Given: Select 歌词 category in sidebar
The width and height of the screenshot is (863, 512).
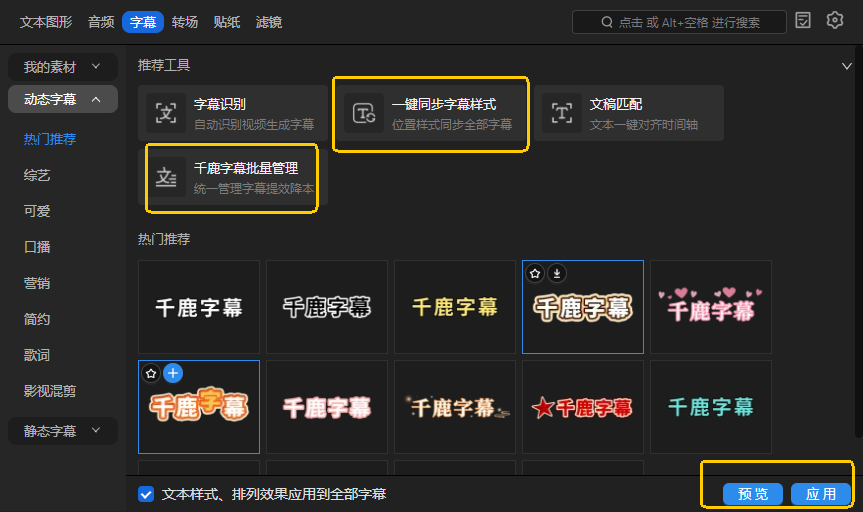Looking at the screenshot, I should [x=37, y=355].
